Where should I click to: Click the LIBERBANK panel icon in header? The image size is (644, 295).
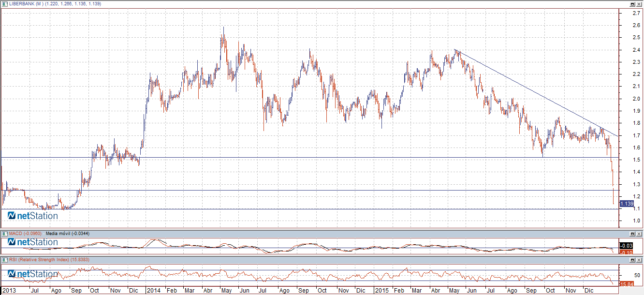(5, 3)
